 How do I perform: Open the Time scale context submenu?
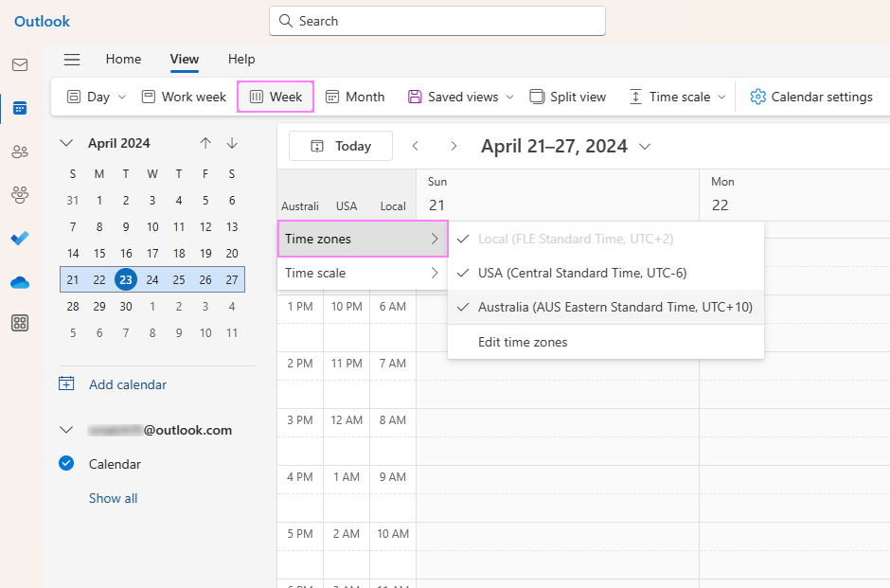(363, 273)
